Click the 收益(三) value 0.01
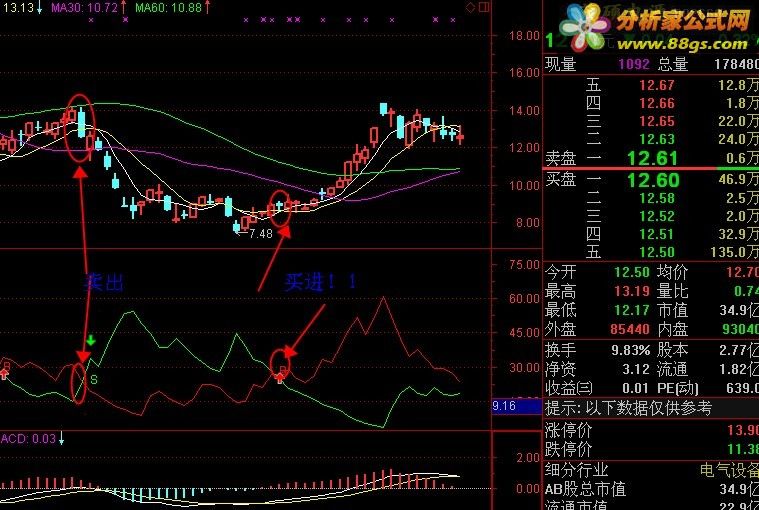 (636, 388)
